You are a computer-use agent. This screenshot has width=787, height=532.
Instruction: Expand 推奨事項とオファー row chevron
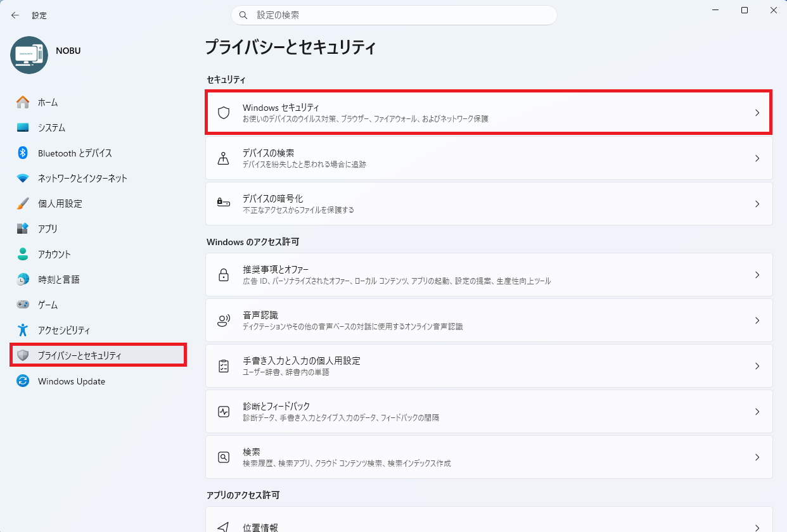[x=757, y=275]
